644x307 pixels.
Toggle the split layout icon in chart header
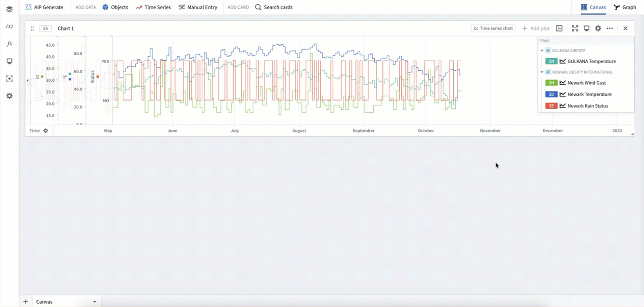[x=559, y=28]
